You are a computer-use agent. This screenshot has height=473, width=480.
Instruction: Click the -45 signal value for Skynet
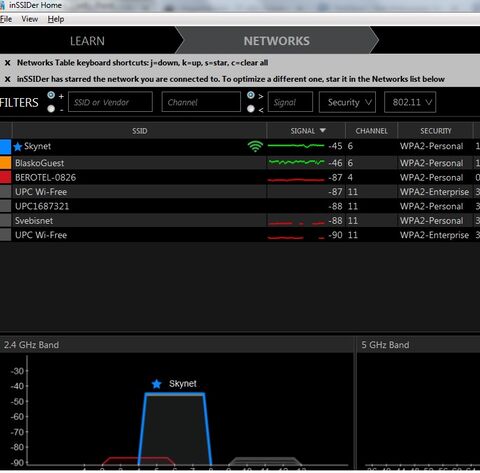pyautogui.click(x=335, y=146)
